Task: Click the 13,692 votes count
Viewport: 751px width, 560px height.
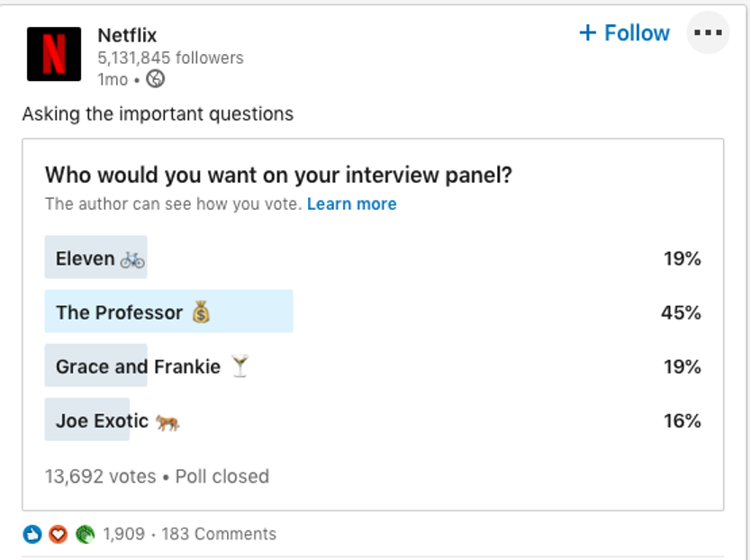Action: (x=101, y=476)
